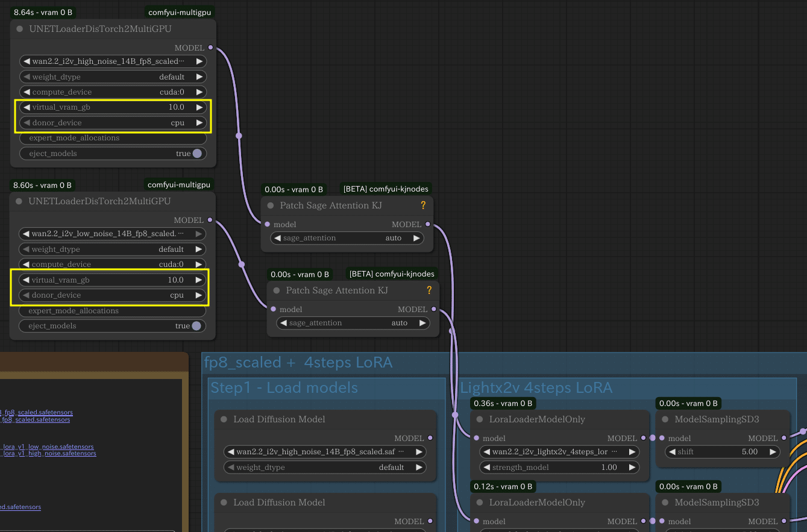Collapse the Load Diffusion Model node showing weight_dtype
The width and height of the screenshot is (807, 532).
(x=224, y=419)
